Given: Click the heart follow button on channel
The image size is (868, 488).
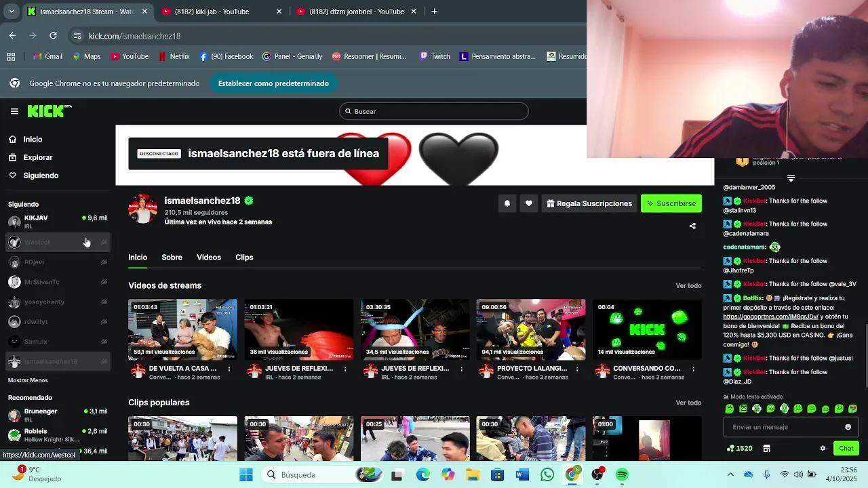Looking at the screenshot, I should [x=529, y=203].
